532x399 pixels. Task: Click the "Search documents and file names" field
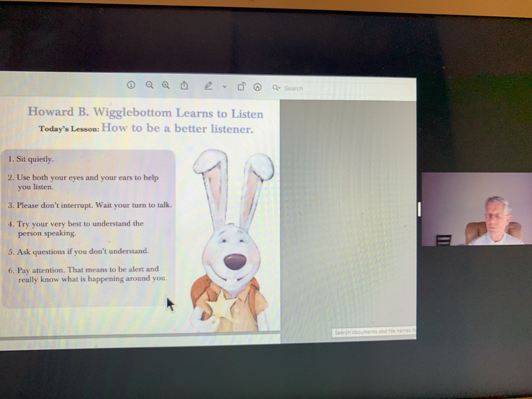(x=374, y=332)
